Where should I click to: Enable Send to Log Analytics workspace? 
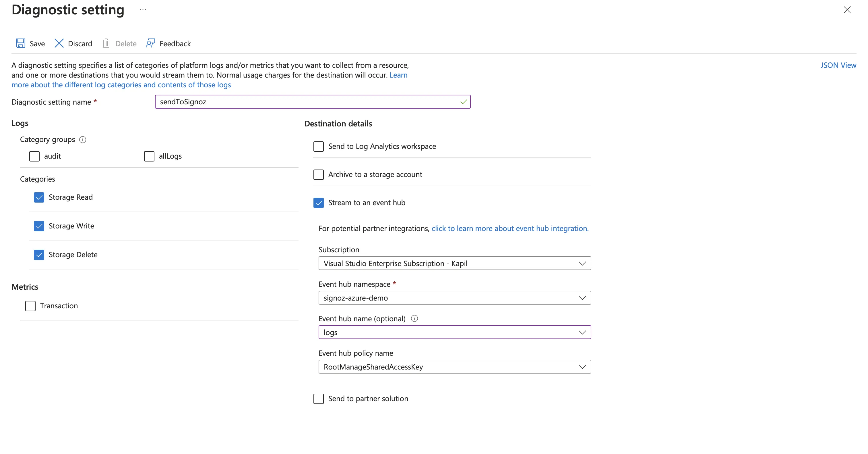coord(318,146)
